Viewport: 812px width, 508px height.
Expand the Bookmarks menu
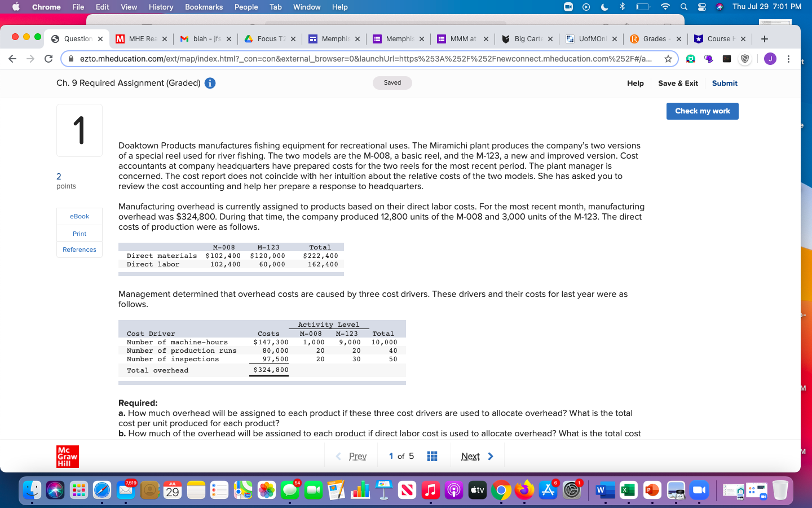pos(204,7)
